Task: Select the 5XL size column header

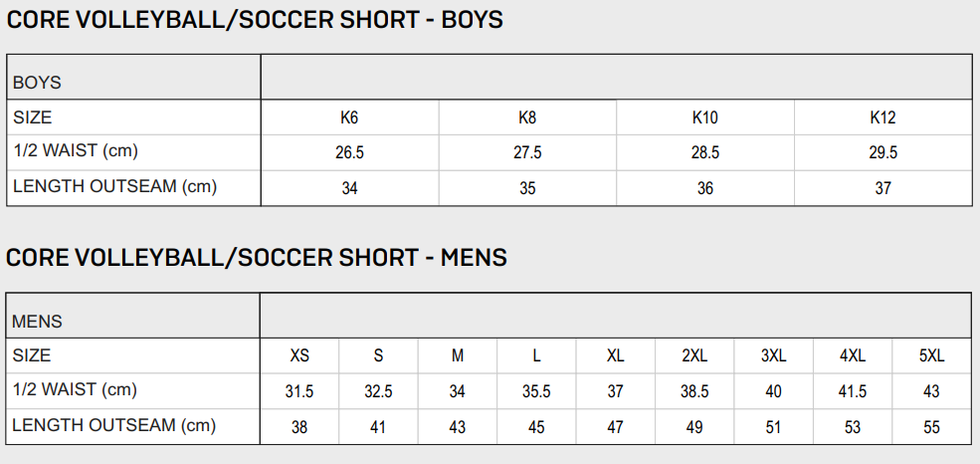Action: pos(931,355)
